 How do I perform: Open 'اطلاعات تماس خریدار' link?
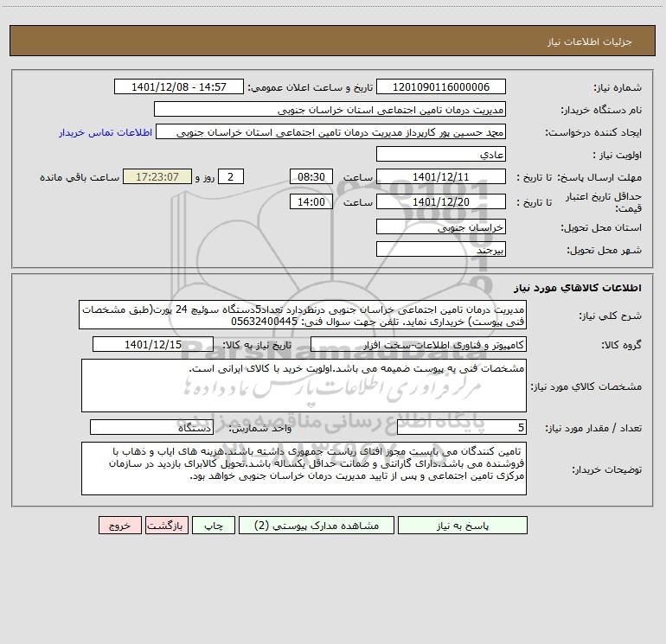(x=106, y=132)
